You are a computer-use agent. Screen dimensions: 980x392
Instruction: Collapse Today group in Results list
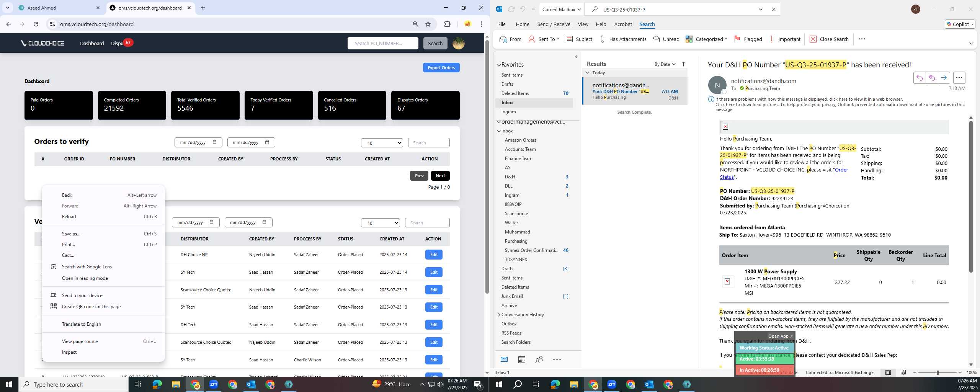pyautogui.click(x=587, y=73)
